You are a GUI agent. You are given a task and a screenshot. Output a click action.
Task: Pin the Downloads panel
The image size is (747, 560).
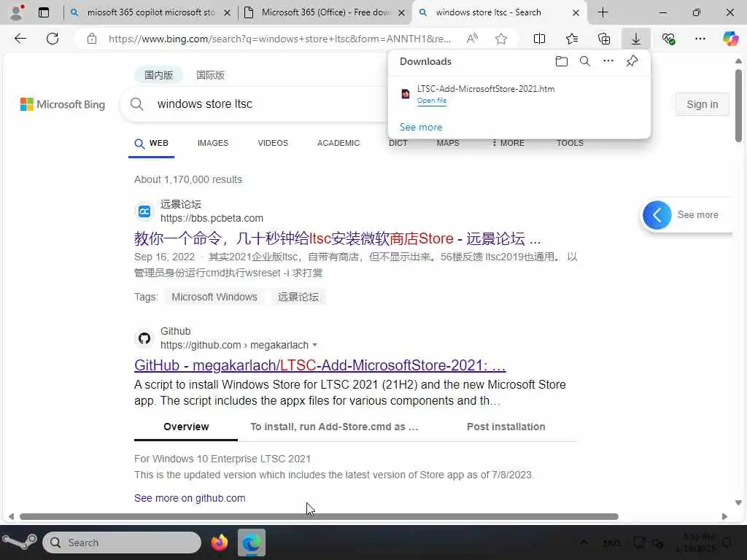632,61
